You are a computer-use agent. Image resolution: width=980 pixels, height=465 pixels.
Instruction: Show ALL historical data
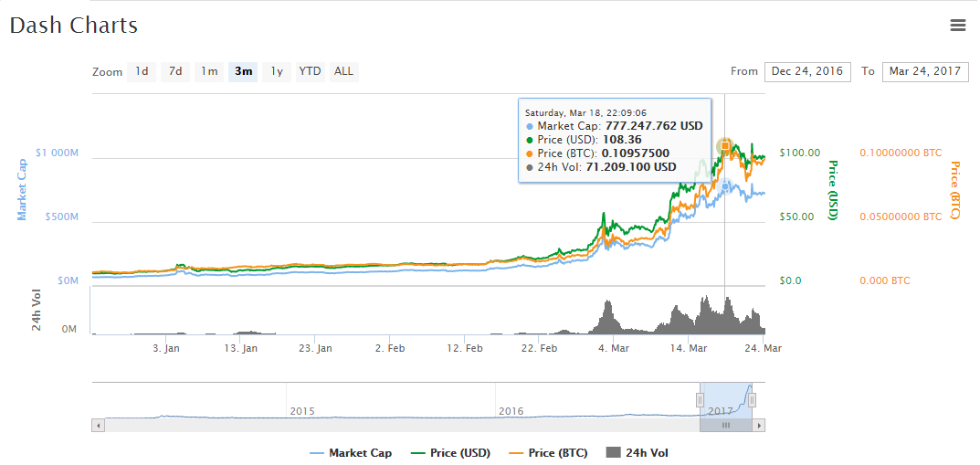[343, 71]
